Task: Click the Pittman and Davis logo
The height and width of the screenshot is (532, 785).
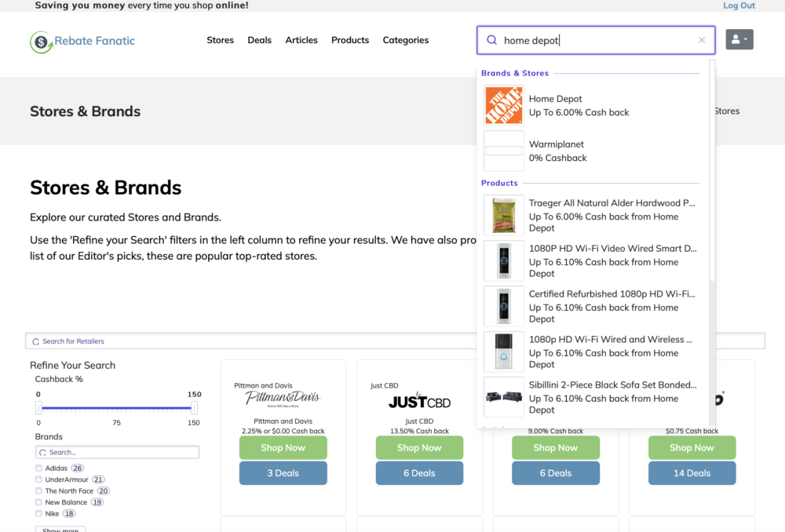Action: [x=283, y=399]
